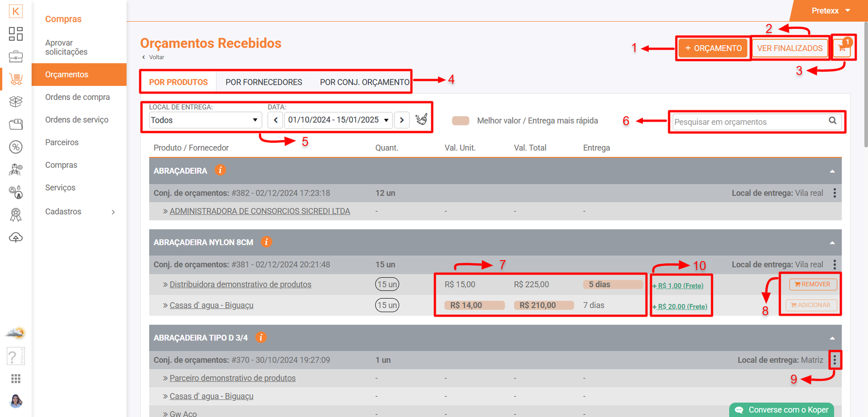Click the info icon beside ABRAÇADEIRA TIPO D 3/4

pyautogui.click(x=261, y=338)
